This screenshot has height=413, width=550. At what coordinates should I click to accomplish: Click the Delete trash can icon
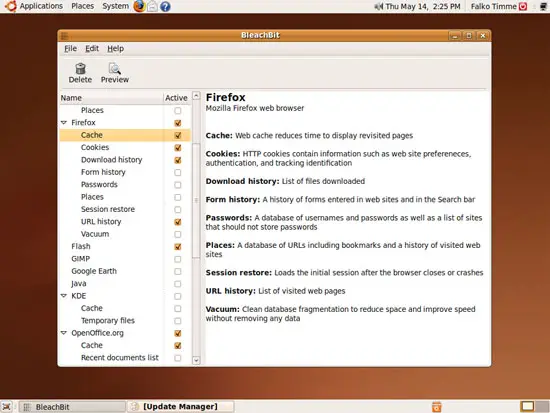point(80,68)
